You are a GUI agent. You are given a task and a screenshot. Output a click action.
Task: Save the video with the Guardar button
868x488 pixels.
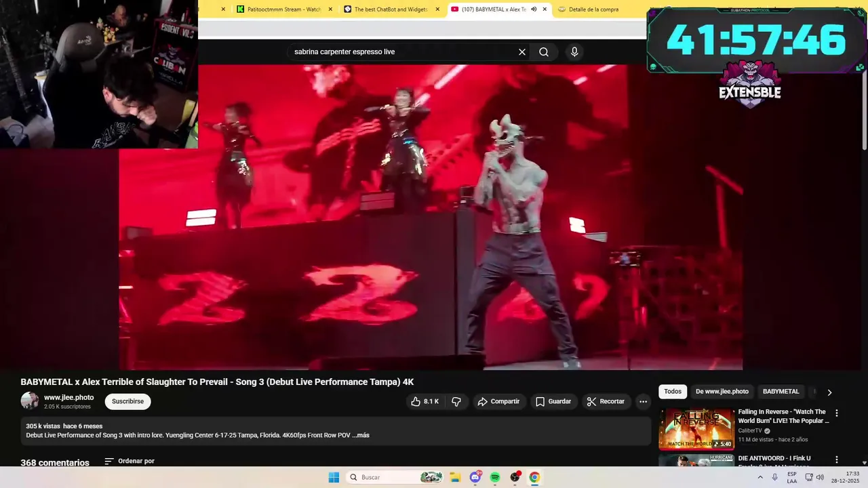coord(553,402)
